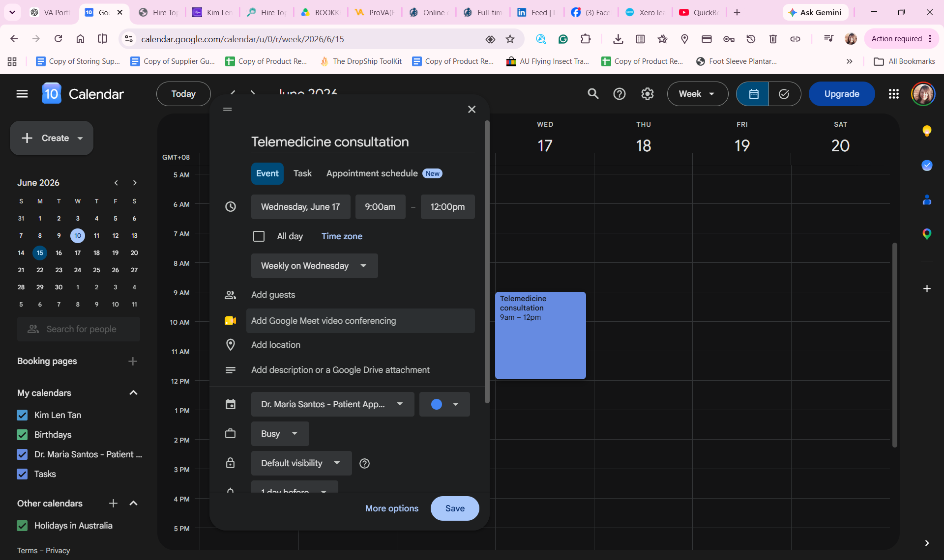Open Google Maps side panel icon

[927, 234]
